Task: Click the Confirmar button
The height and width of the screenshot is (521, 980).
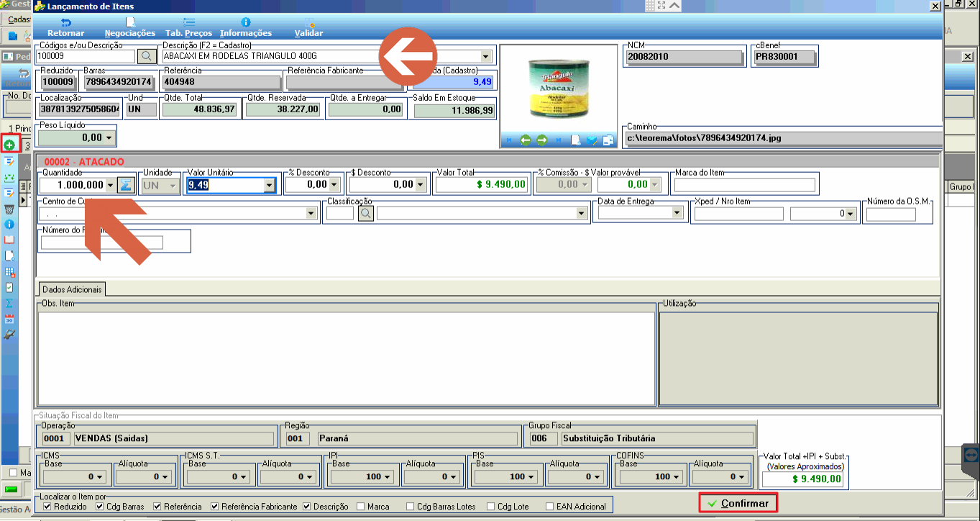Action: coord(738,503)
